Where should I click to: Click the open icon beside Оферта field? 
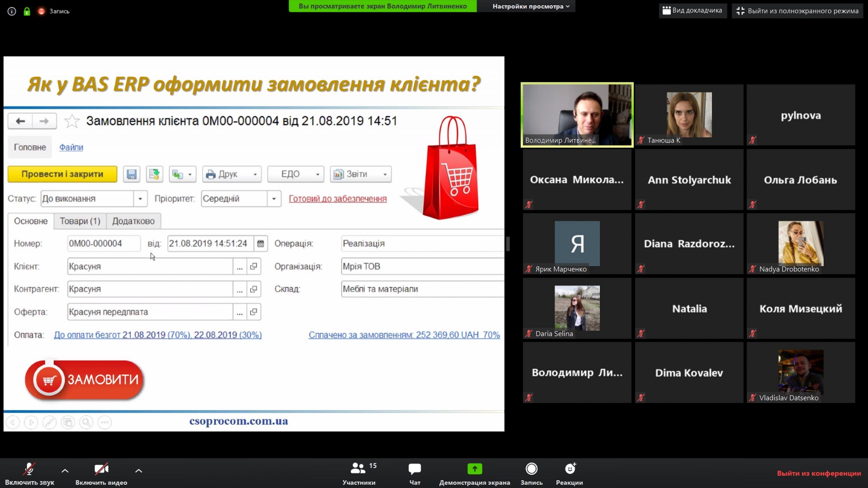[253, 312]
